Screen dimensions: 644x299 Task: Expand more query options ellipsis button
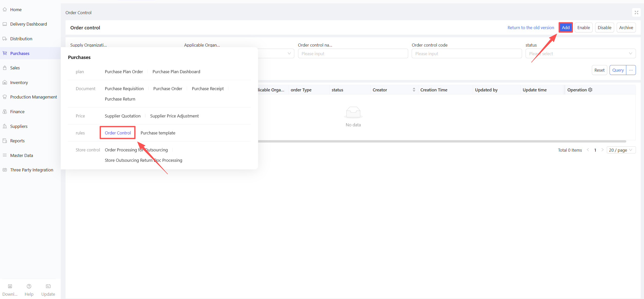coord(631,70)
